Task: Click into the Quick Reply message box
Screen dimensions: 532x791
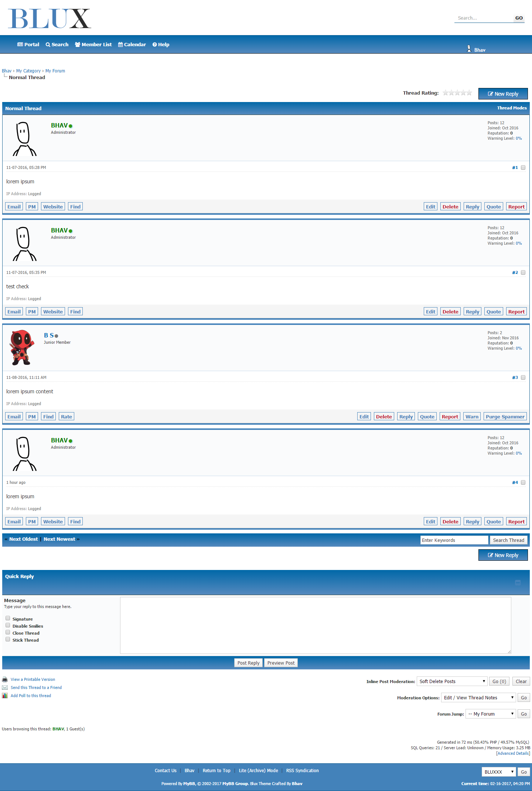Action: [x=316, y=625]
